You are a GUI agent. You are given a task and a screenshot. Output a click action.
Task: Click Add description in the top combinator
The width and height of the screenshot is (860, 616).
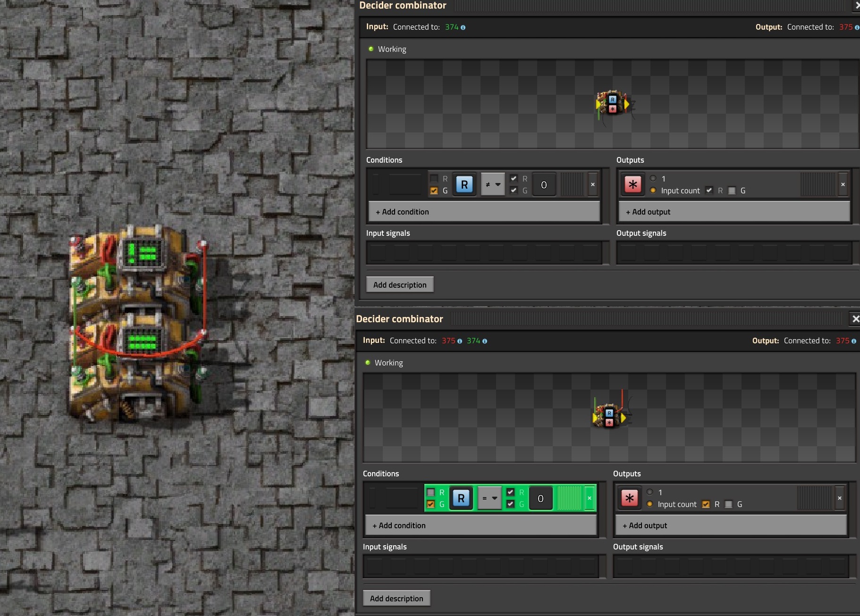click(400, 285)
